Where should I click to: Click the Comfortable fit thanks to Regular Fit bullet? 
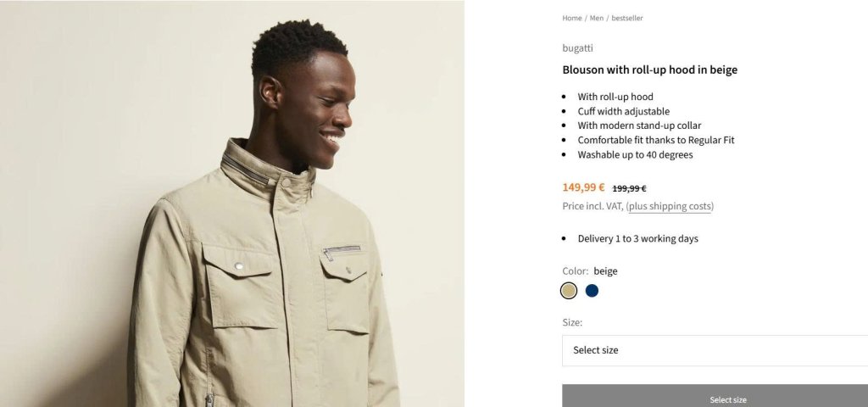tap(656, 140)
